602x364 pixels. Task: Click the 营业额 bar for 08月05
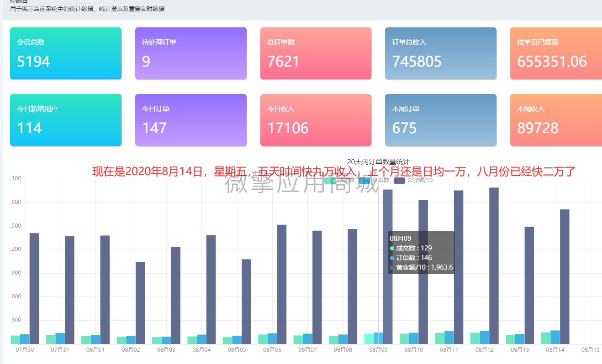(x=246, y=302)
